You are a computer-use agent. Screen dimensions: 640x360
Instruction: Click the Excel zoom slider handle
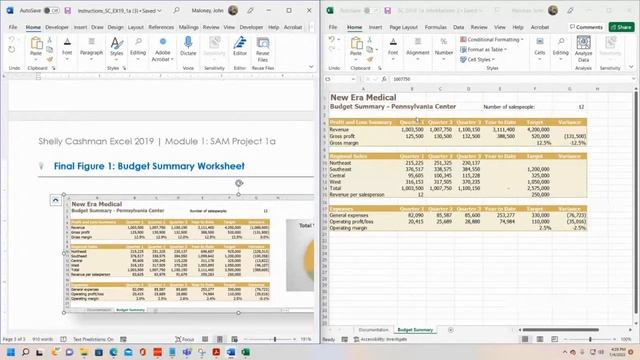[590, 339]
